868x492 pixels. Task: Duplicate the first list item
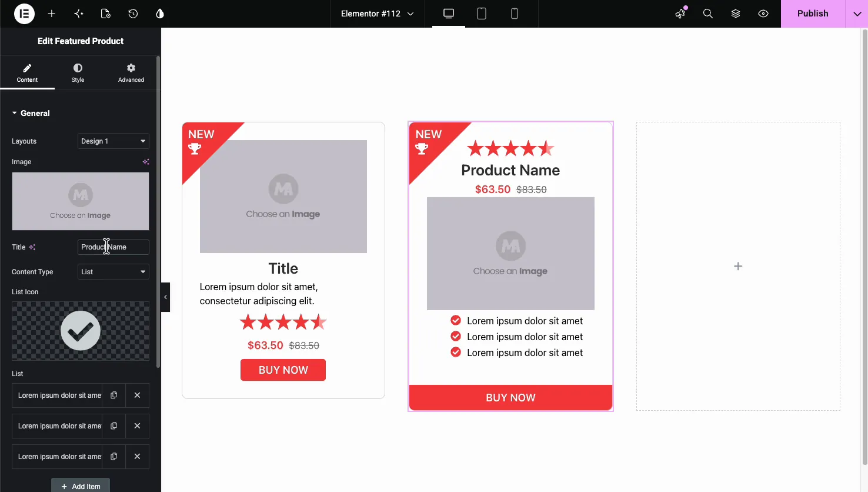pos(114,395)
